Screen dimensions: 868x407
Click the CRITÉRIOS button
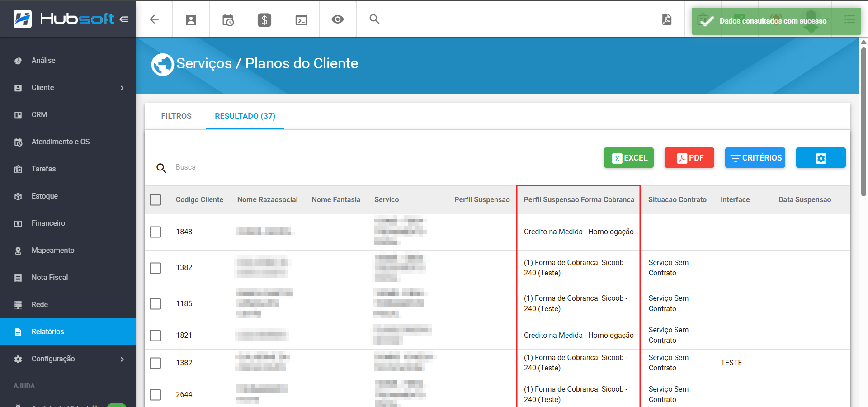point(755,158)
